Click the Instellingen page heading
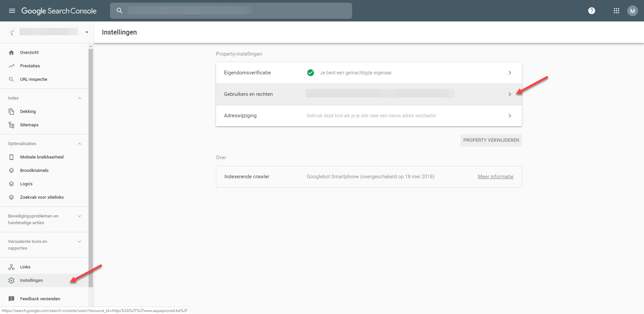This screenshot has height=314, width=644. click(x=119, y=32)
